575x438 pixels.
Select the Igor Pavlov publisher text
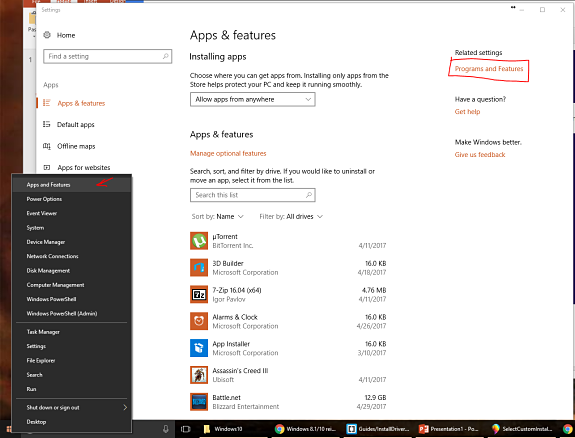click(229, 299)
